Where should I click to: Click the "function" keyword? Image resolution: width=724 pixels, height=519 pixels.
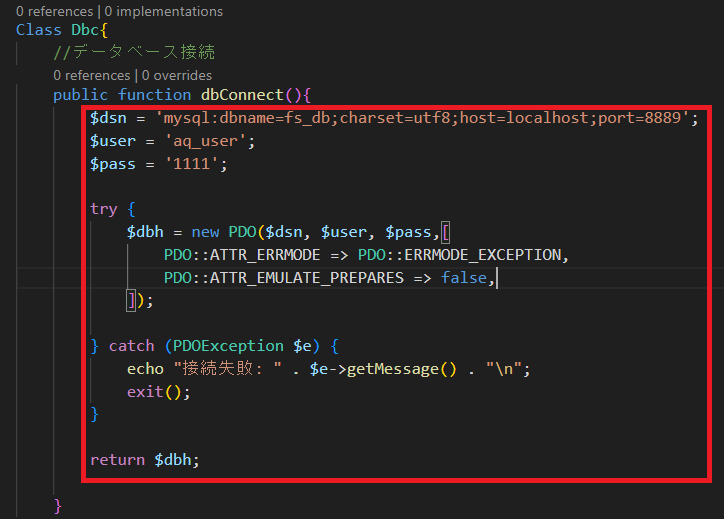click(154, 95)
